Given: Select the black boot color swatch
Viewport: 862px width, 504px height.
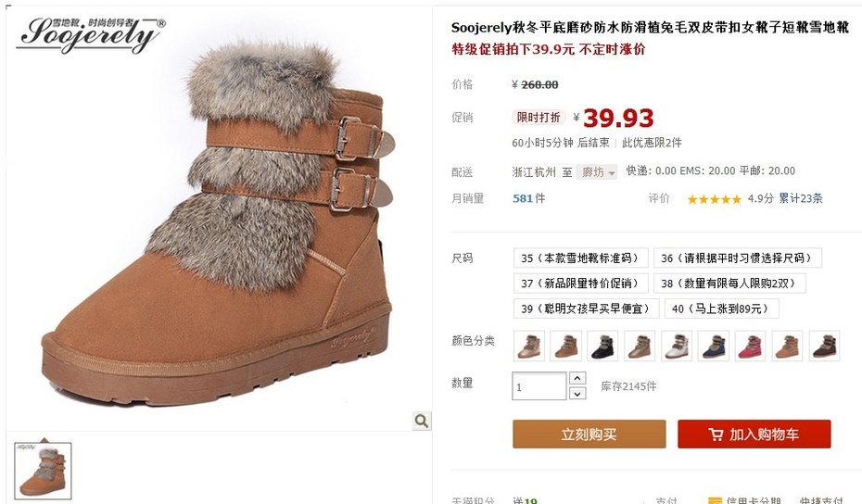Looking at the screenshot, I should [602, 346].
